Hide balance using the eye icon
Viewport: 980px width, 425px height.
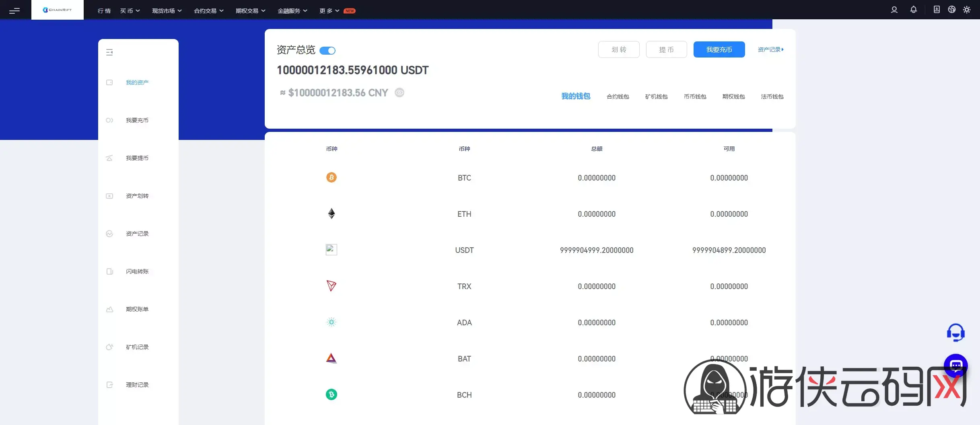tap(399, 92)
